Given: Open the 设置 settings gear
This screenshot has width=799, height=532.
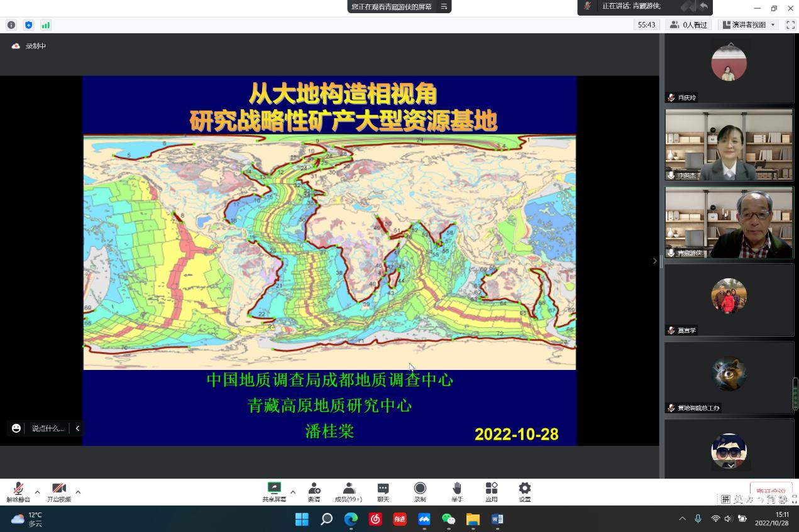Looking at the screenshot, I should [524, 492].
